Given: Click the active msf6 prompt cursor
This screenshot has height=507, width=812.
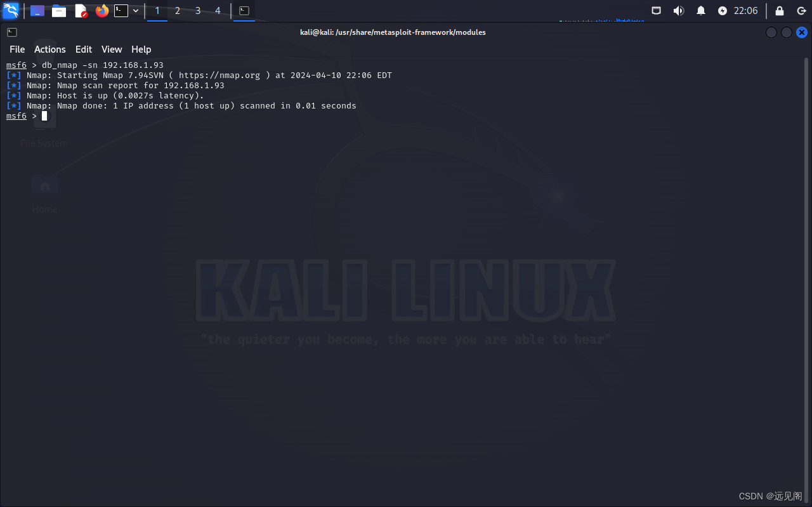Looking at the screenshot, I should click(44, 116).
